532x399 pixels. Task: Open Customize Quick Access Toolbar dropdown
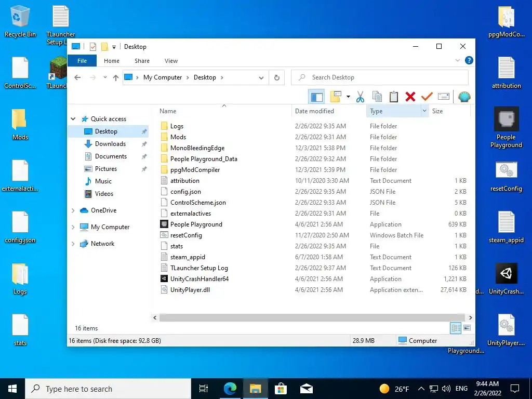(x=114, y=47)
